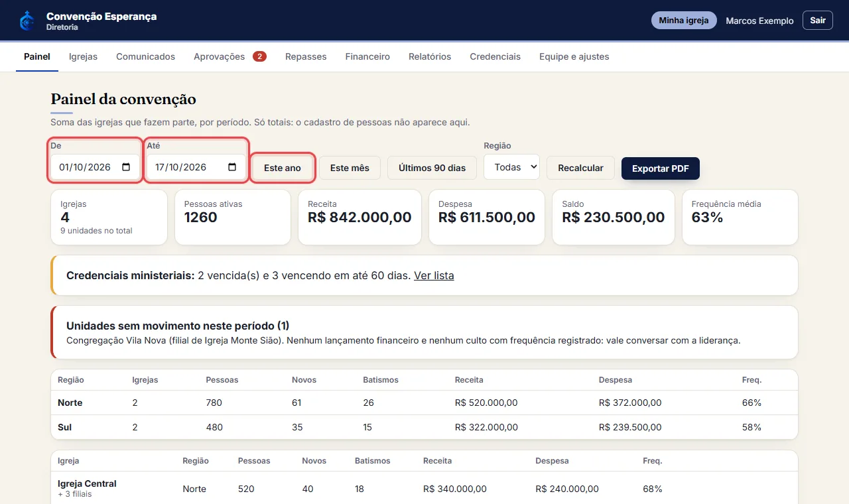This screenshot has width=849, height=504.
Task: Click the + 3 filiais text
Action: pyautogui.click(x=74, y=494)
